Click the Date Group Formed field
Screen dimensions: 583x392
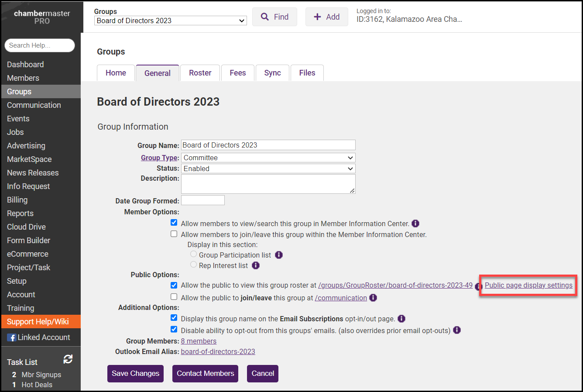coord(203,200)
